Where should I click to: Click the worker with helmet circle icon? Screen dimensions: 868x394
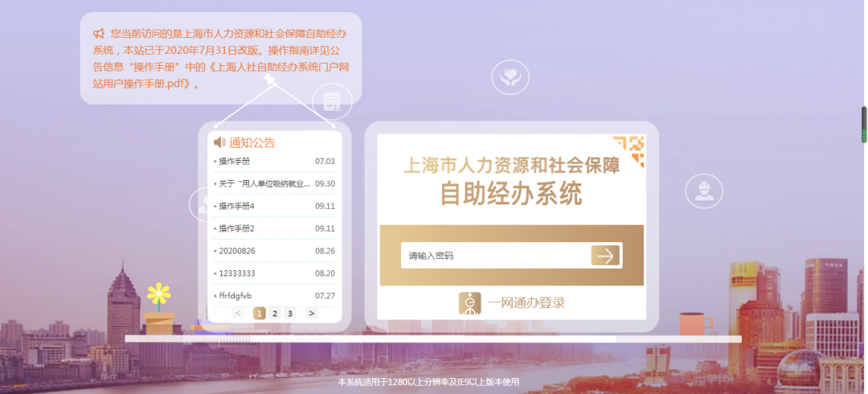(x=704, y=191)
